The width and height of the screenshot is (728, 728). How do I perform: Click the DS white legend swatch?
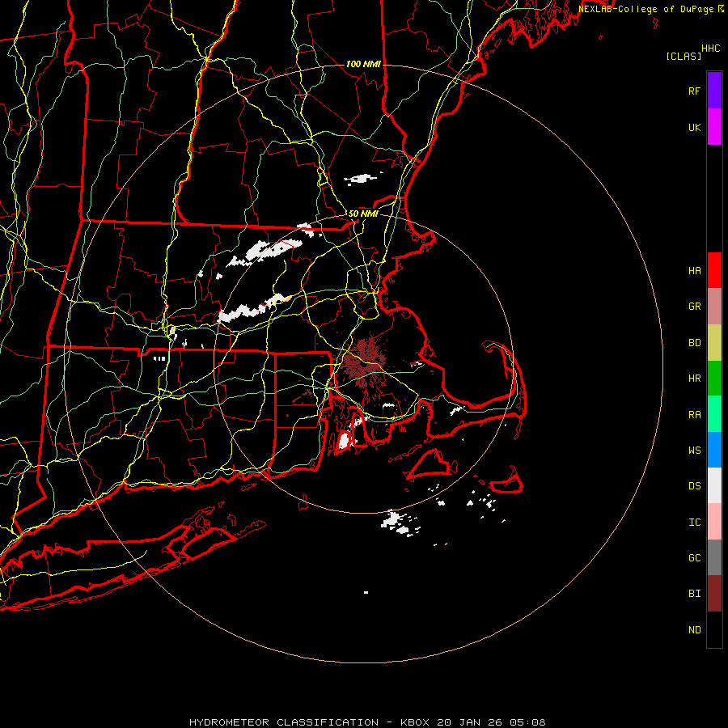click(x=714, y=485)
